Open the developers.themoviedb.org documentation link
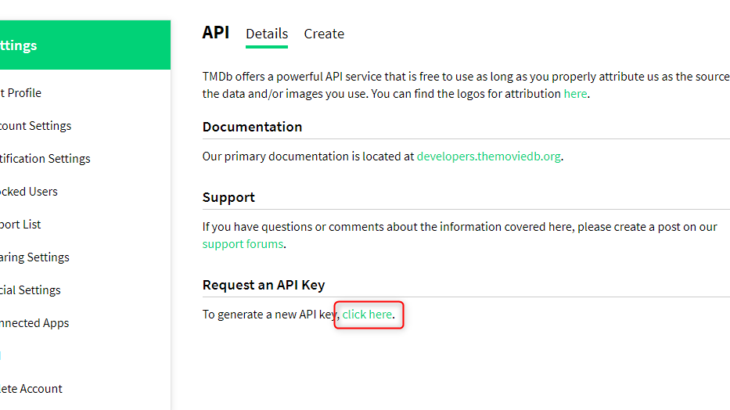The width and height of the screenshot is (730, 410). 489,156
